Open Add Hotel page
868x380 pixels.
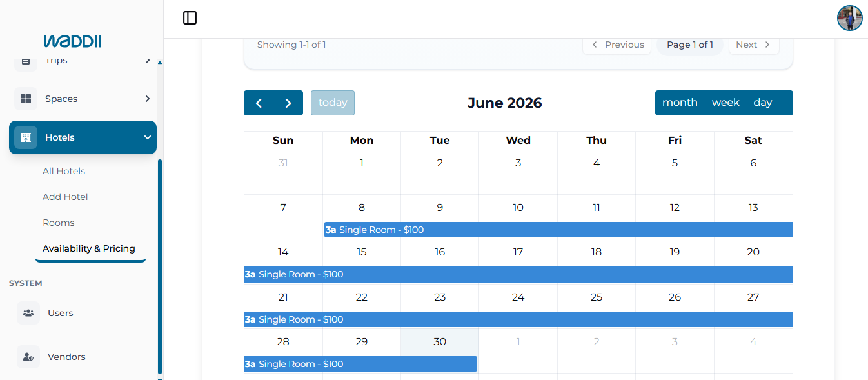click(x=65, y=197)
